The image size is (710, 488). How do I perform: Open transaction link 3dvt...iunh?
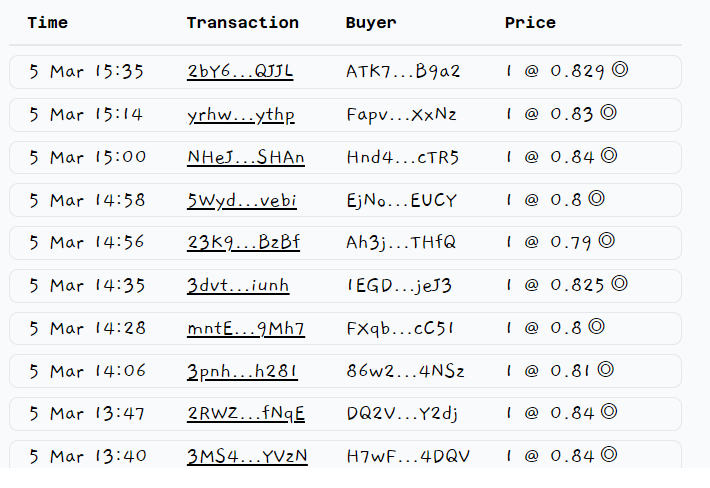tap(238, 286)
